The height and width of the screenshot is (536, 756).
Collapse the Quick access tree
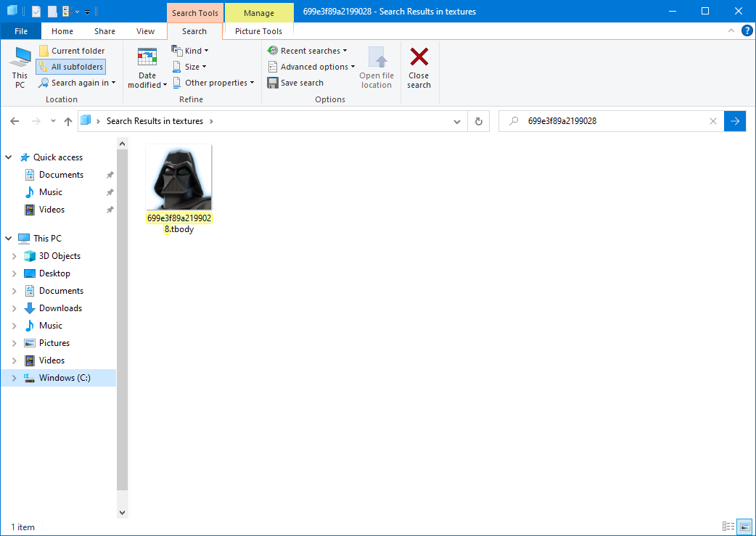(x=9, y=157)
